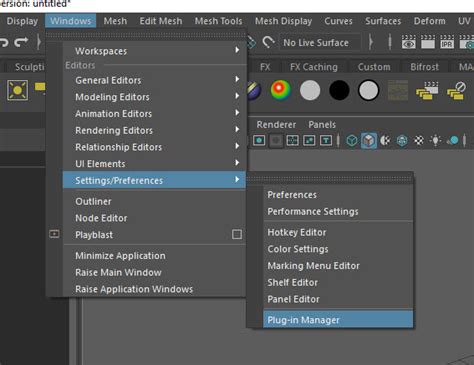Open the Renderer panel menu
474x365 pixels.
[276, 125]
